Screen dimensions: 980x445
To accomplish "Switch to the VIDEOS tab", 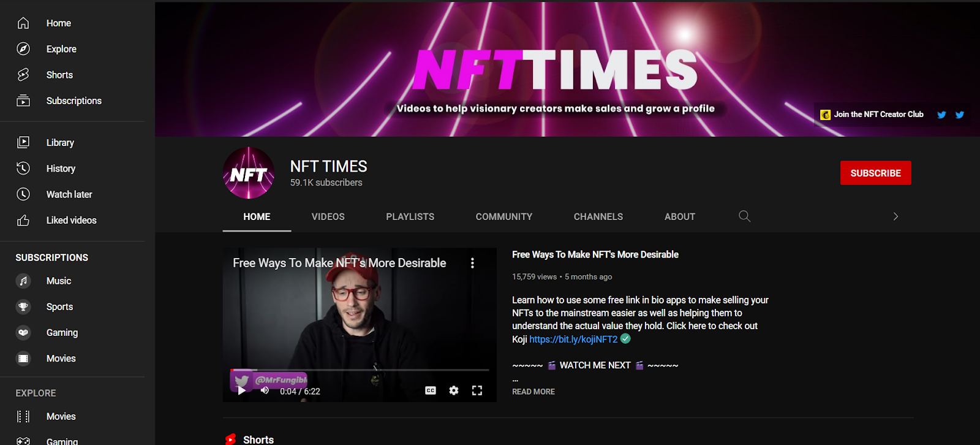I will point(328,216).
